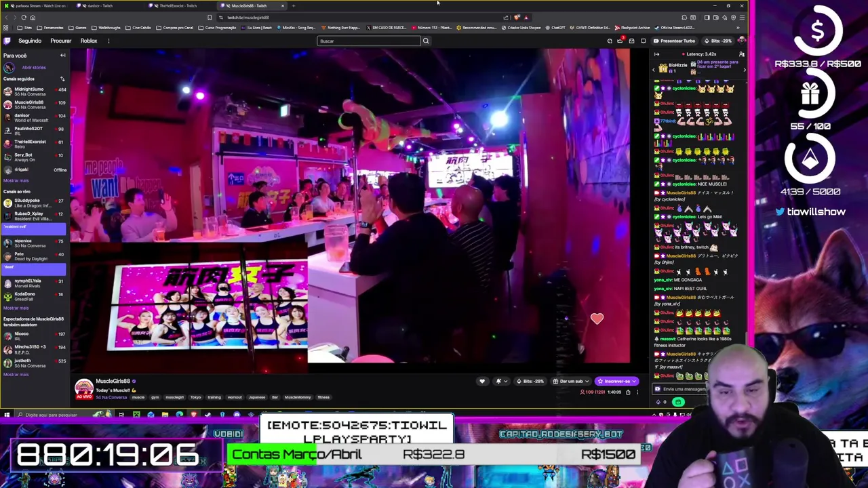Image resolution: width=868 pixels, height=488 pixels.
Task: Switch to the danisor Twitch tab
Action: click(x=110, y=5)
